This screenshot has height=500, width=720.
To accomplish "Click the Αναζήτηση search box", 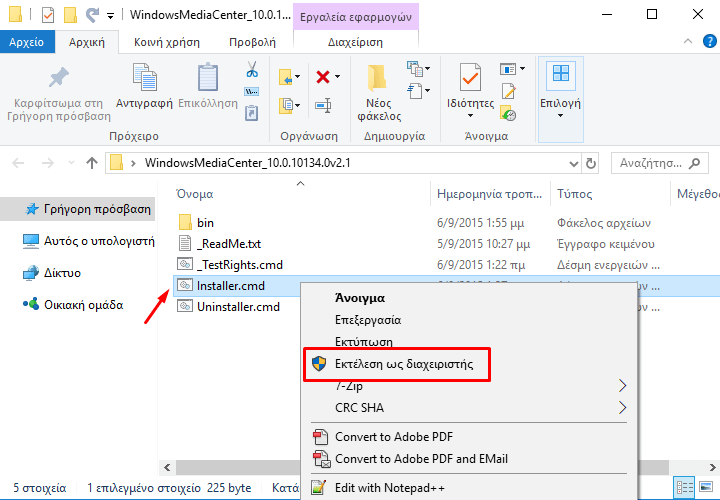I will click(x=659, y=163).
